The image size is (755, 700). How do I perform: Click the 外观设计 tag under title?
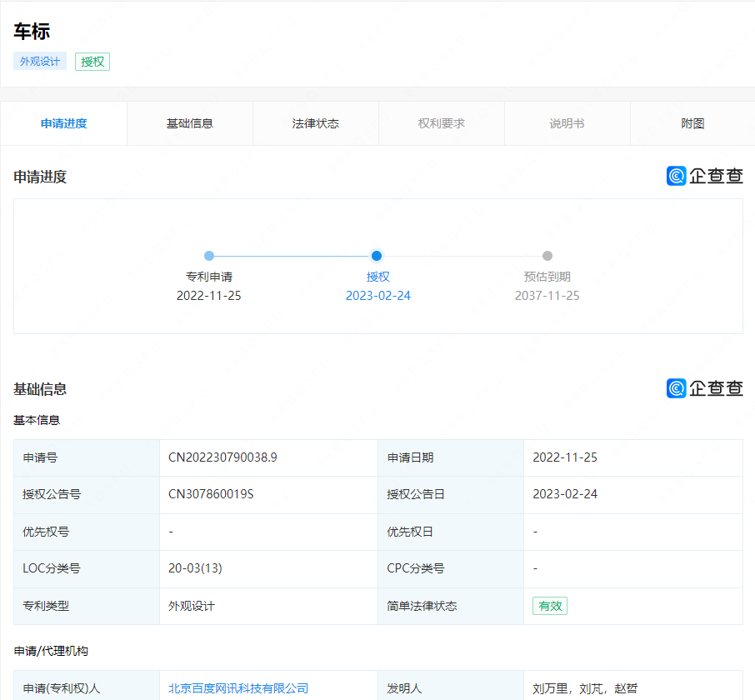[40, 62]
